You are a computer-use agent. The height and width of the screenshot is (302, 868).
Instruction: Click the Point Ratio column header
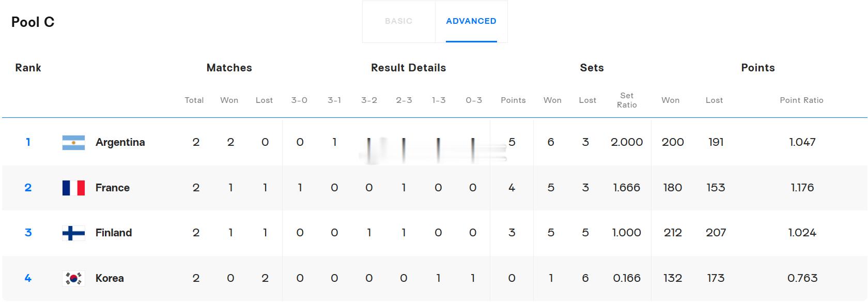[x=801, y=100]
